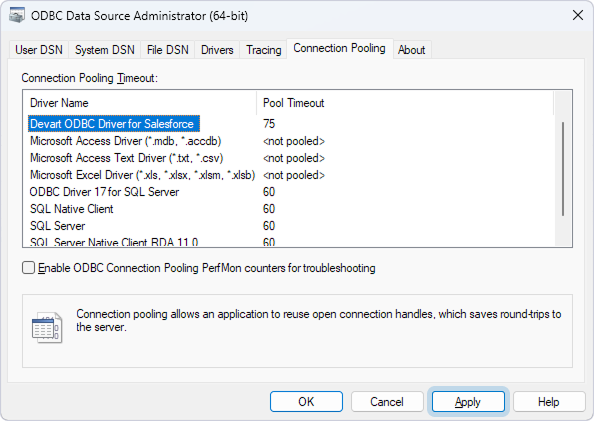Click the pool timeout value 75
Screen dimensions: 594x421
pyautogui.click(x=269, y=124)
